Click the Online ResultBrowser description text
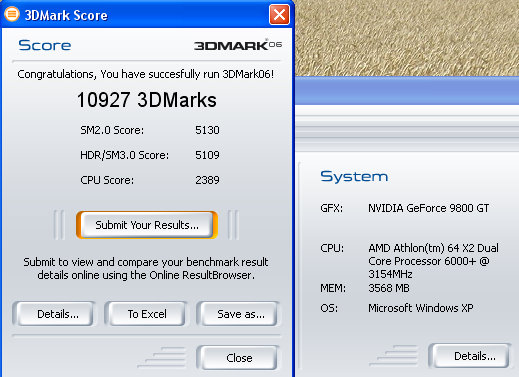 (x=146, y=268)
